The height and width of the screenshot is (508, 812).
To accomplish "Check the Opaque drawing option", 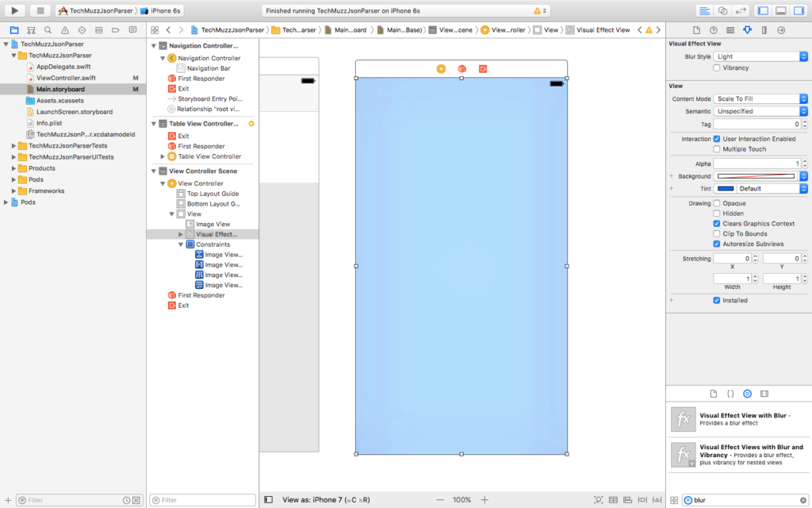I will tap(717, 203).
